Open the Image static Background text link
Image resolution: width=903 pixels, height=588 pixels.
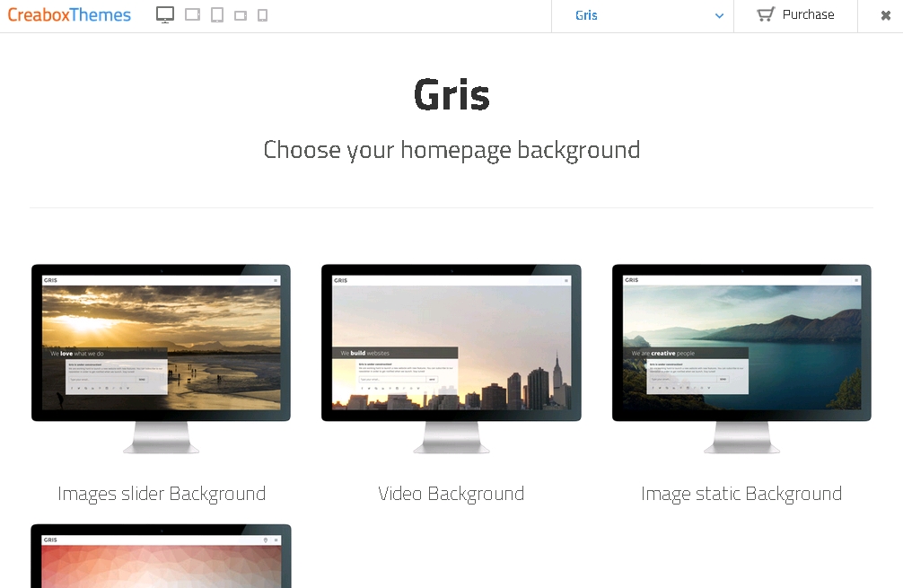click(x=741, y=494)
